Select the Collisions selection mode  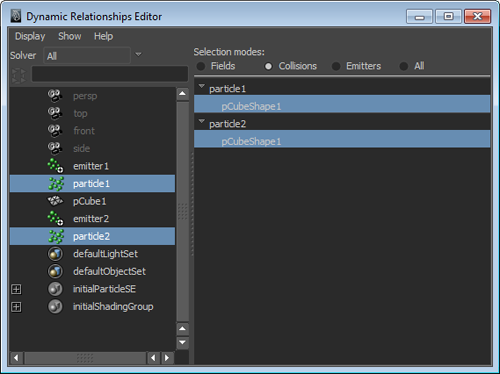pyautogui.click(x=268, y=66)
